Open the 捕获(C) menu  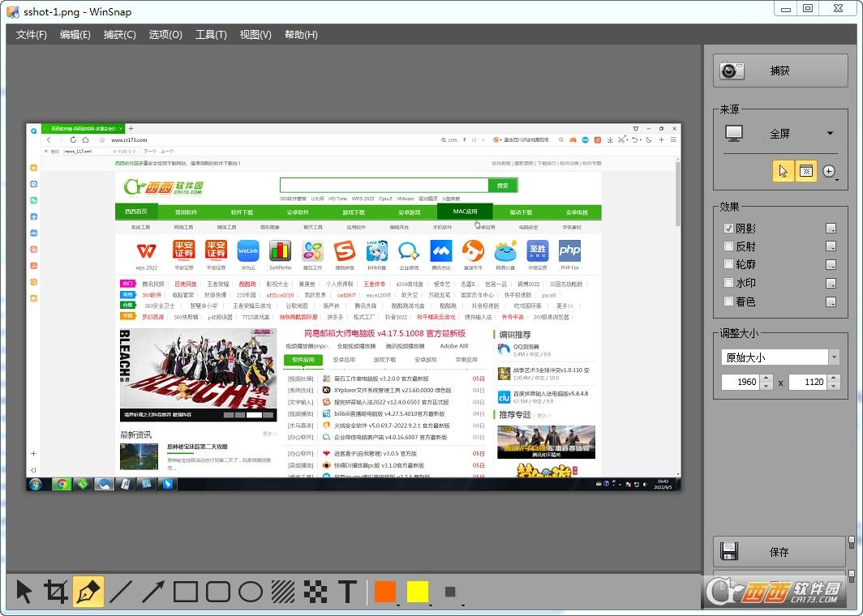[119, 35]
